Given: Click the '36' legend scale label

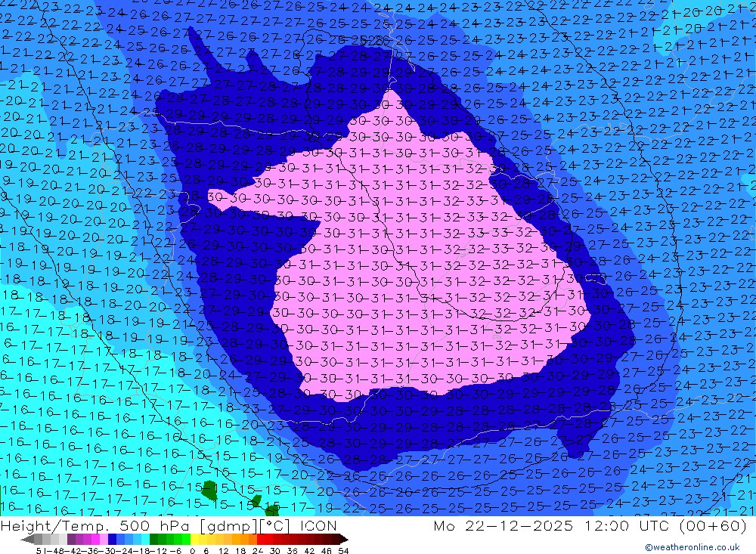Looking at the screenshot, I should [x=292, y=551].
